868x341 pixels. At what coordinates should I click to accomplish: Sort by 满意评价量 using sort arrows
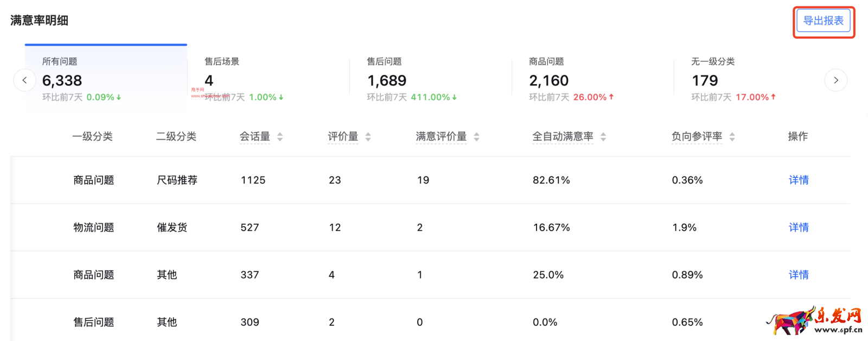(476, 137)
